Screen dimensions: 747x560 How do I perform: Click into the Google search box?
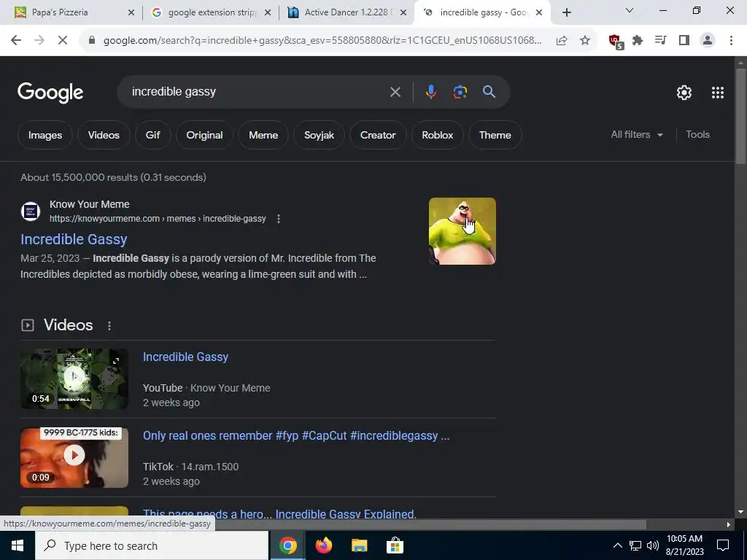(258, 92)
